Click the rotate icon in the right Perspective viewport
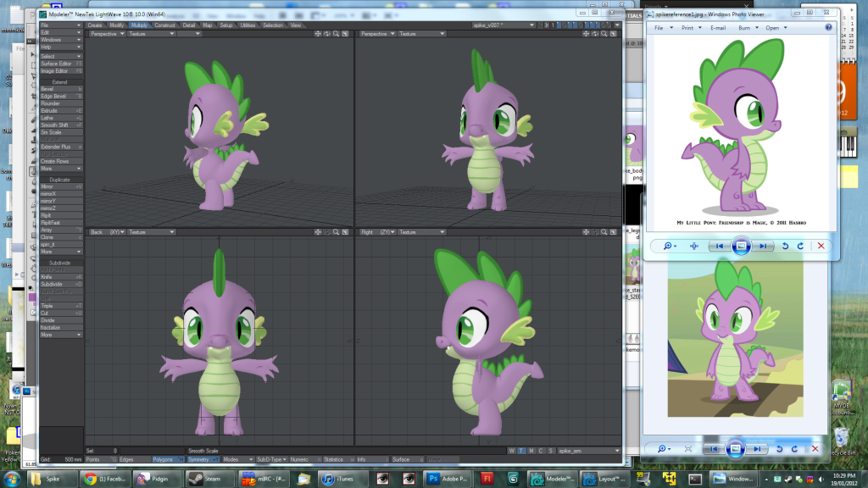The image size is (868, 488). 595,34
